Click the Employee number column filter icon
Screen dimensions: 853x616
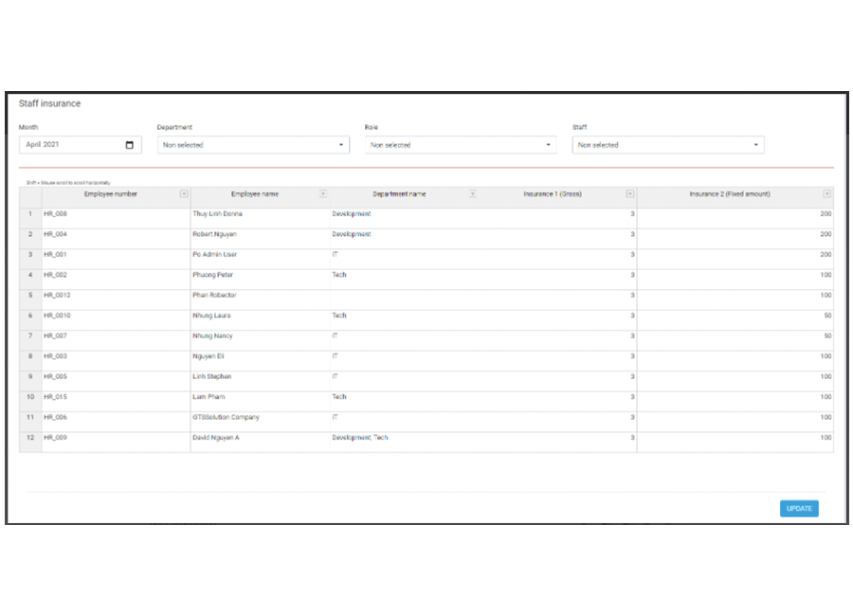click(184, 194)
